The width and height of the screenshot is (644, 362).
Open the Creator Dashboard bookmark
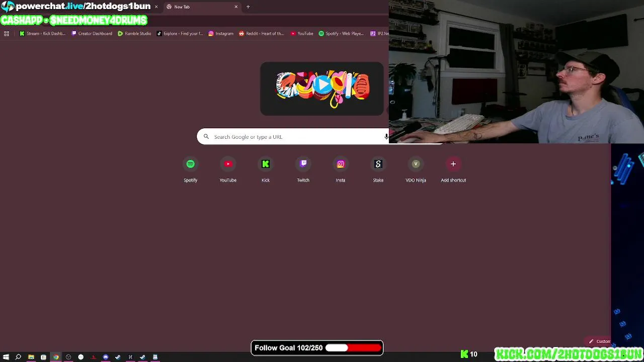(x=92, y=34)
